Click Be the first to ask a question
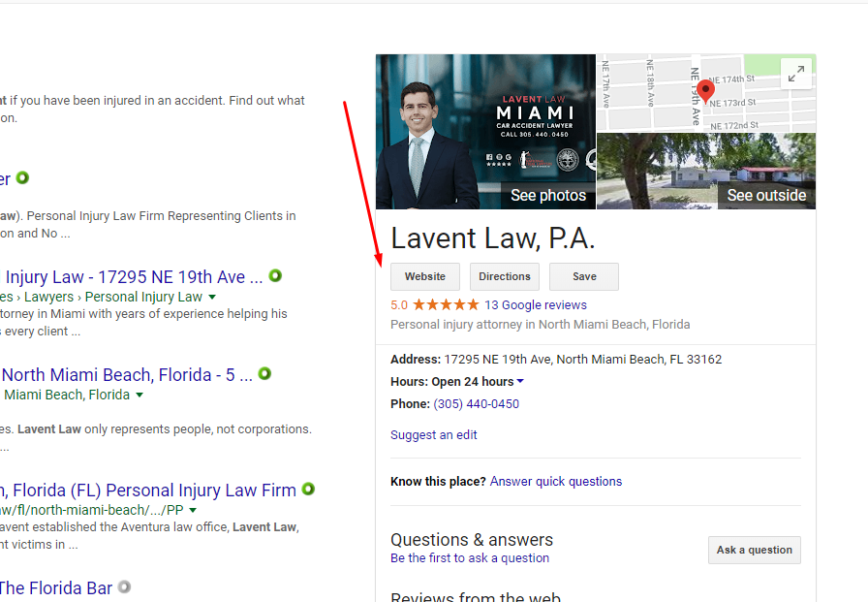The width and height of the screenshot is (868, 602). (470, 558)
